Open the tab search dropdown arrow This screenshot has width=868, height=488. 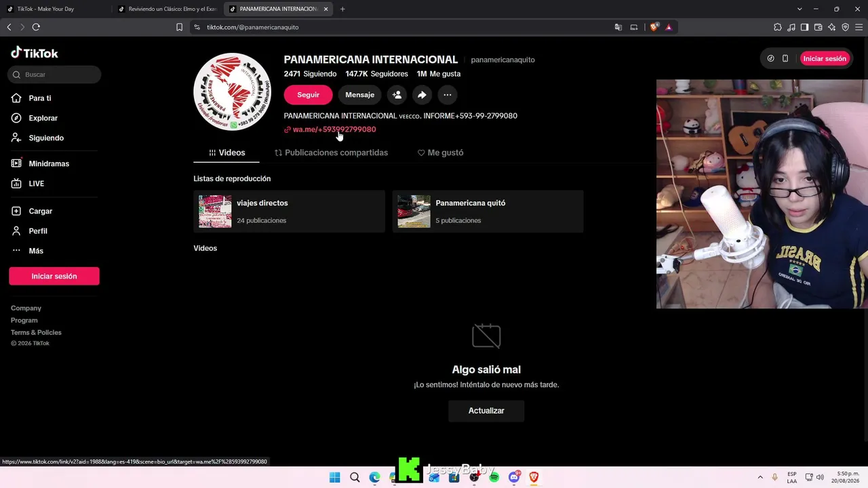click(800, 9)
